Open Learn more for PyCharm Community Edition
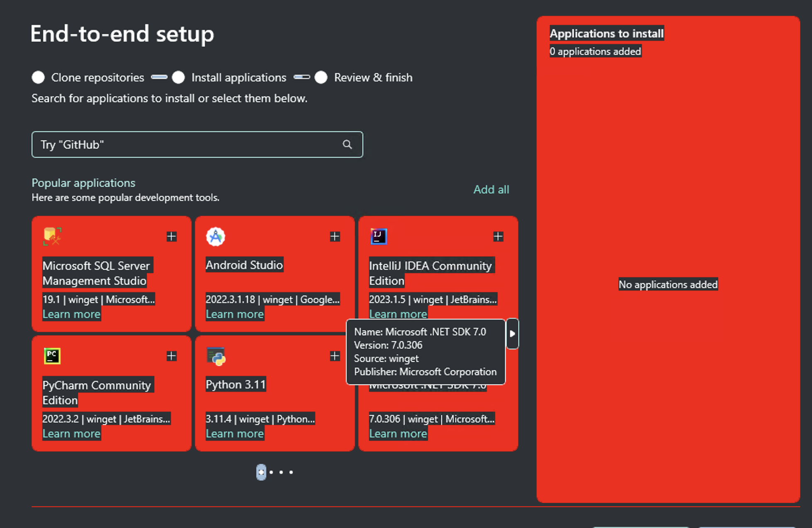 point(71,433)
